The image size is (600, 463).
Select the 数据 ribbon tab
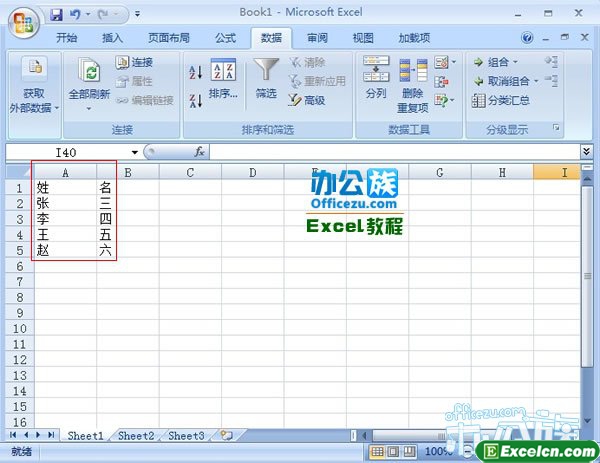tap(271, 38)
